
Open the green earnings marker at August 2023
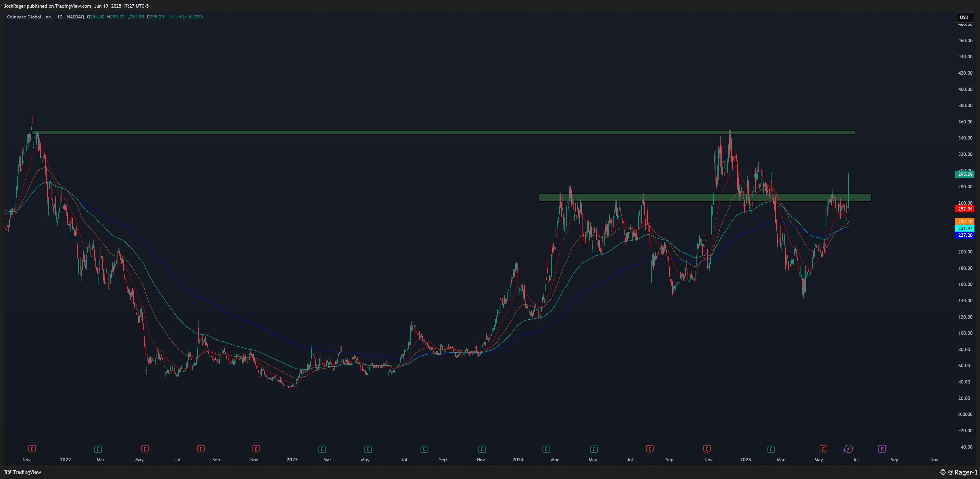pos(424,449)
